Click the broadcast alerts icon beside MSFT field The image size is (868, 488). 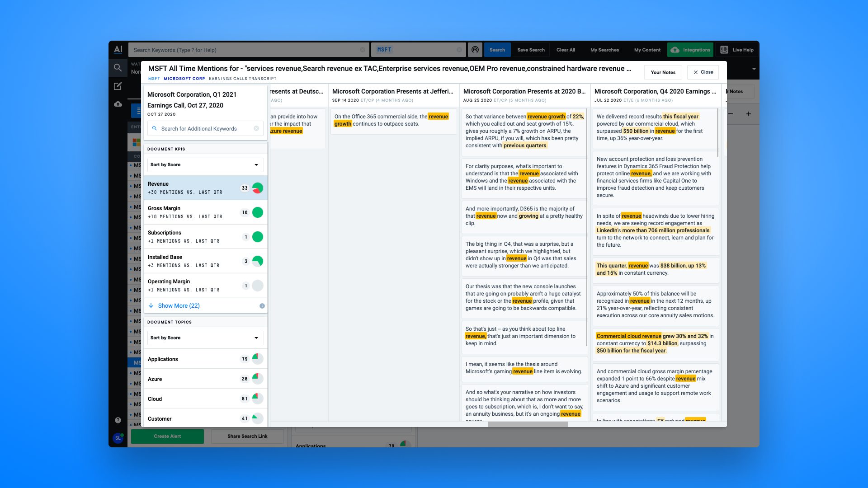(475, 50)
